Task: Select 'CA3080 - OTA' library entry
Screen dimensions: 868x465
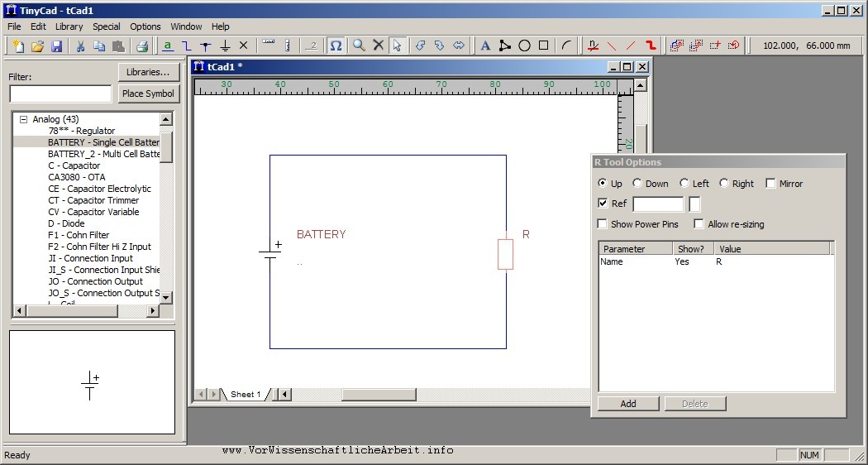Action: tap(76, 177)
